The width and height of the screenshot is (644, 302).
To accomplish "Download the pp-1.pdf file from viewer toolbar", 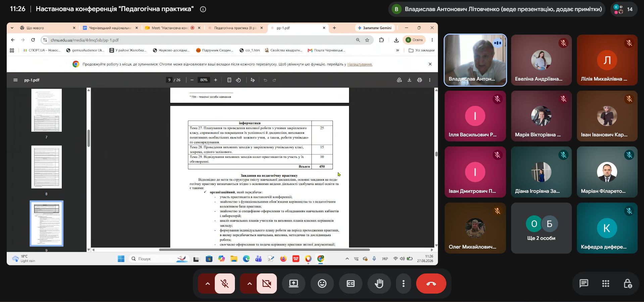I will (409, 80).
